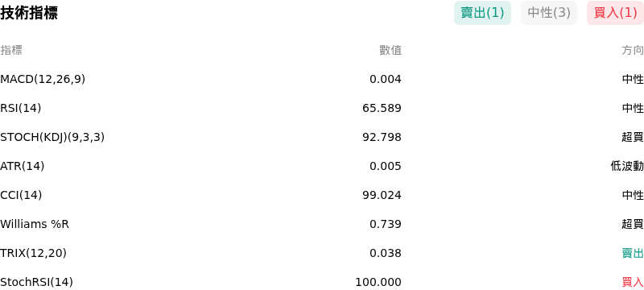Click the 方向 column header
The image size is (644, 290).
point(633,50)
